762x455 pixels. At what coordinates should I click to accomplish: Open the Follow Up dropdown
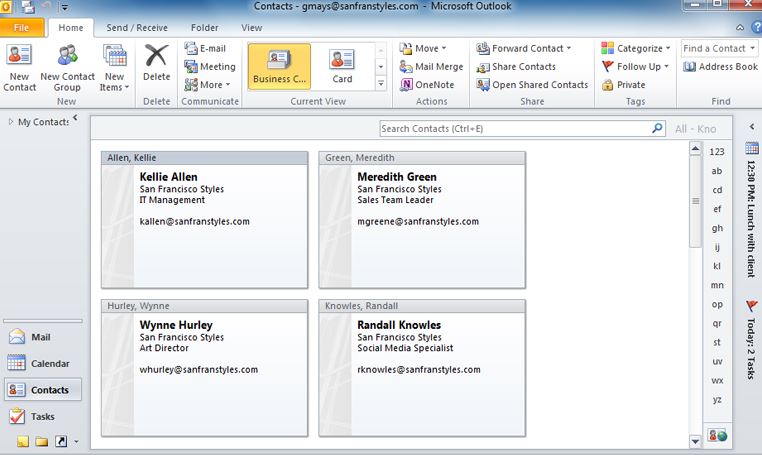[635, 67]
